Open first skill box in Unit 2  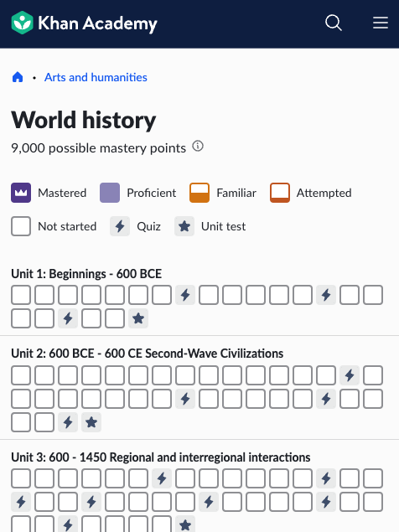pyautogui.click(x=21, y=375)
